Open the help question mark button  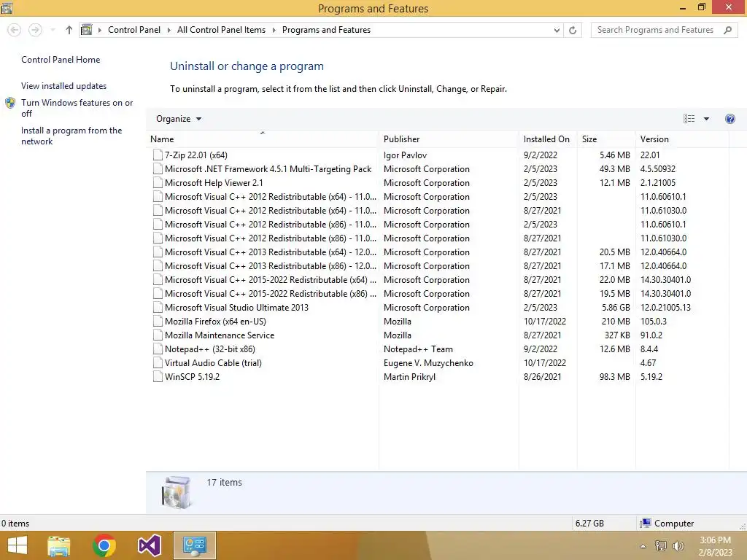point(729,119)
